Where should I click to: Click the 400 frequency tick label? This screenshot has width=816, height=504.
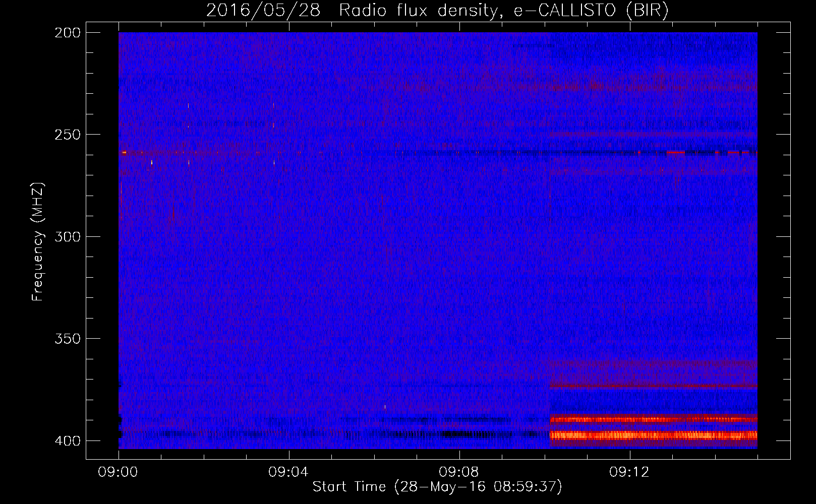[x=68, y=440]
